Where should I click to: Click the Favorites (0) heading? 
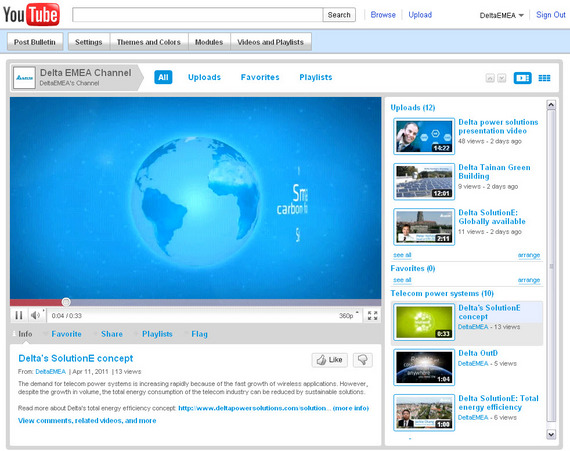pyautogui.click(x=413, y=268)
